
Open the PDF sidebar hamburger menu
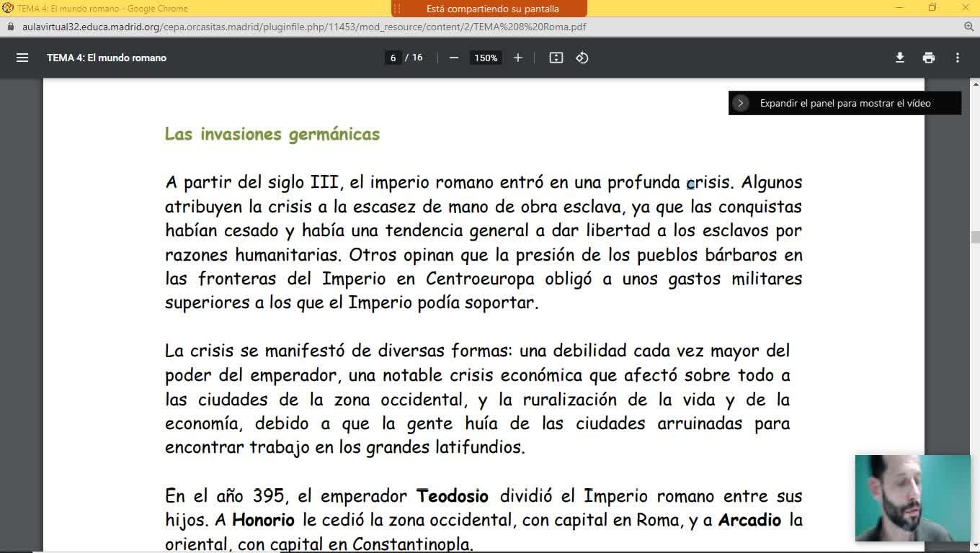click(22, 58)
